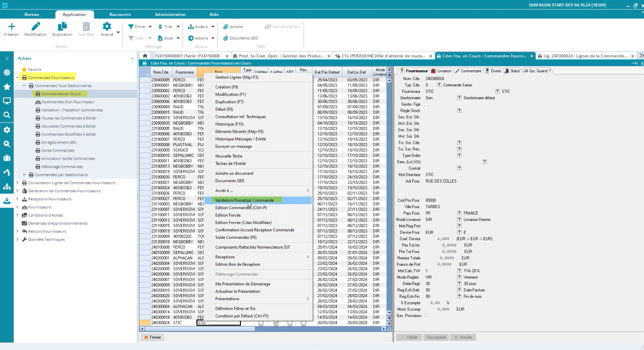
Task: Open the Filtrer dropdown arrow
Action: (150, 27)
